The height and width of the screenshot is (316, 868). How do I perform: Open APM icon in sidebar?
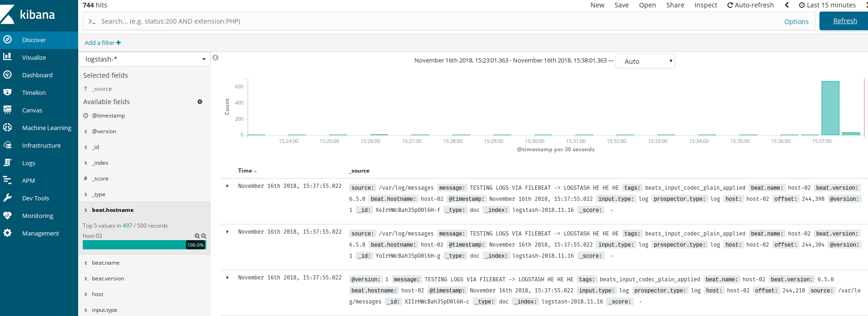click(x=7, y=180)
